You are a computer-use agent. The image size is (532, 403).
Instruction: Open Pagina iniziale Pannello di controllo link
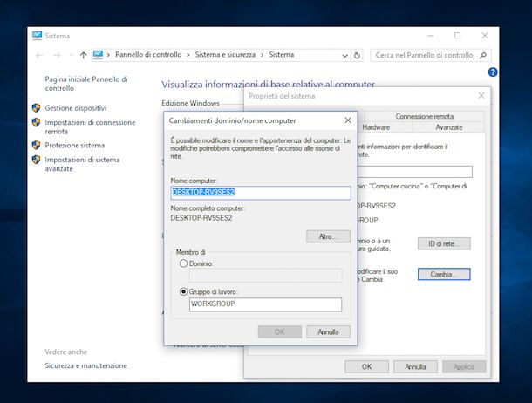click(x=86, y=84)
